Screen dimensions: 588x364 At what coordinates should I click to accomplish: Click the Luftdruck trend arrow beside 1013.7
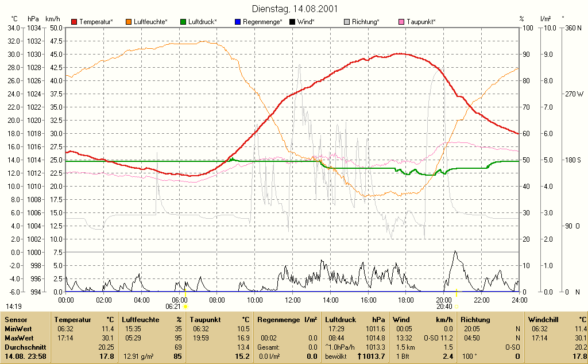pyautogui.click(x=359, y=356)
